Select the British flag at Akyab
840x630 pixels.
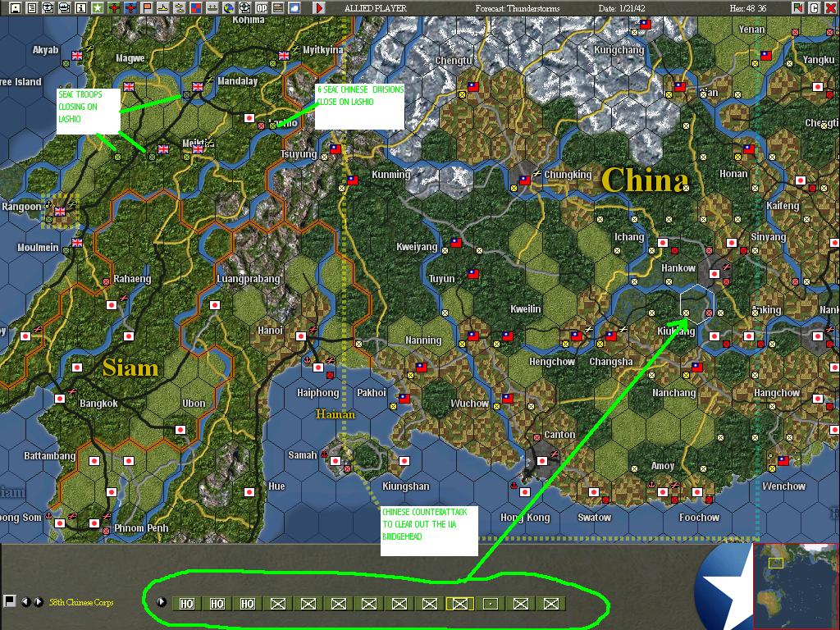click(77, 55)
